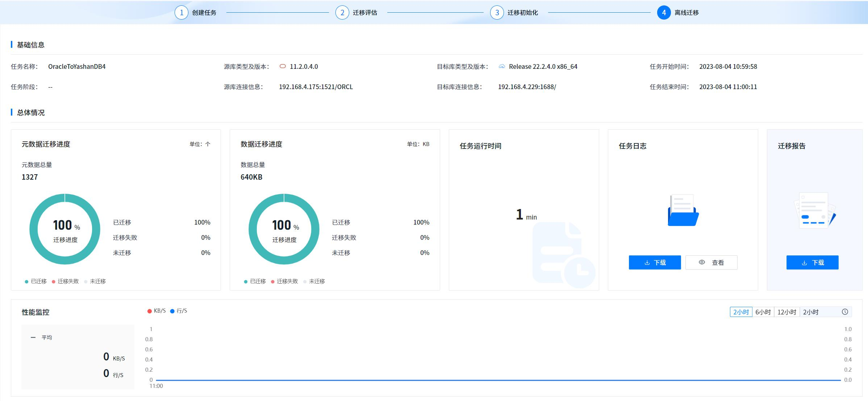Select the 6小时 time range tab

[x=763, y=312]
